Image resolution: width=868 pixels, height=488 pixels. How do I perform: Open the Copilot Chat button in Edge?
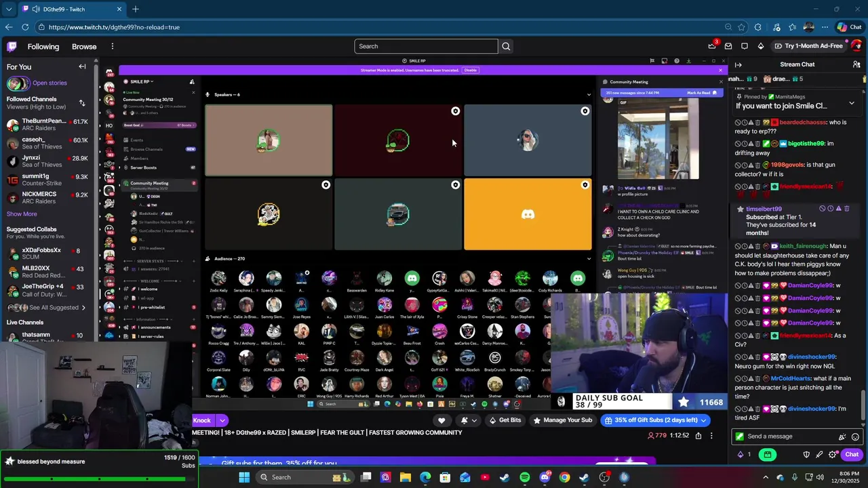(849, 27)
